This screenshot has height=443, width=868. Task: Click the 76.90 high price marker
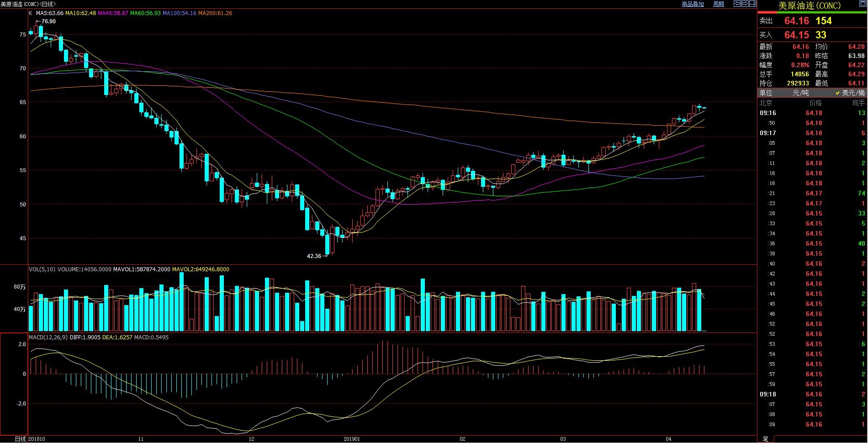pos(48,21)
